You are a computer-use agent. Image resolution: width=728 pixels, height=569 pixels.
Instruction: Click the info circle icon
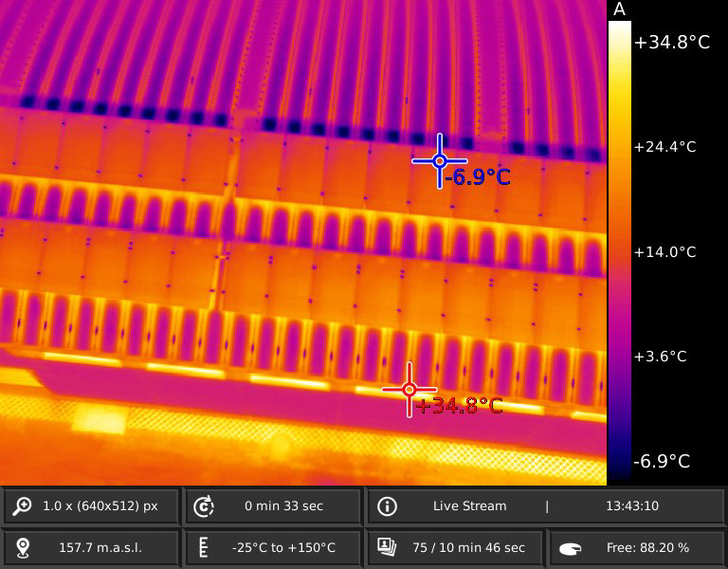tap(387, 505)
